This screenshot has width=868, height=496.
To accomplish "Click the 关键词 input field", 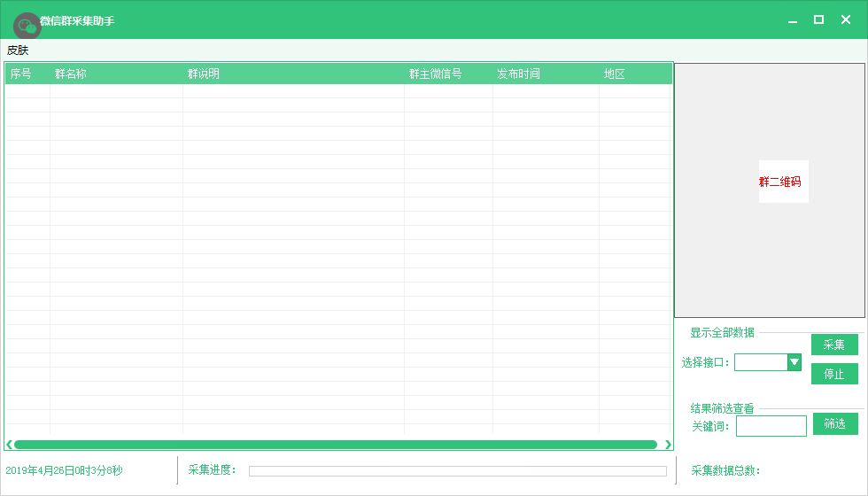I will click(771, 426).
